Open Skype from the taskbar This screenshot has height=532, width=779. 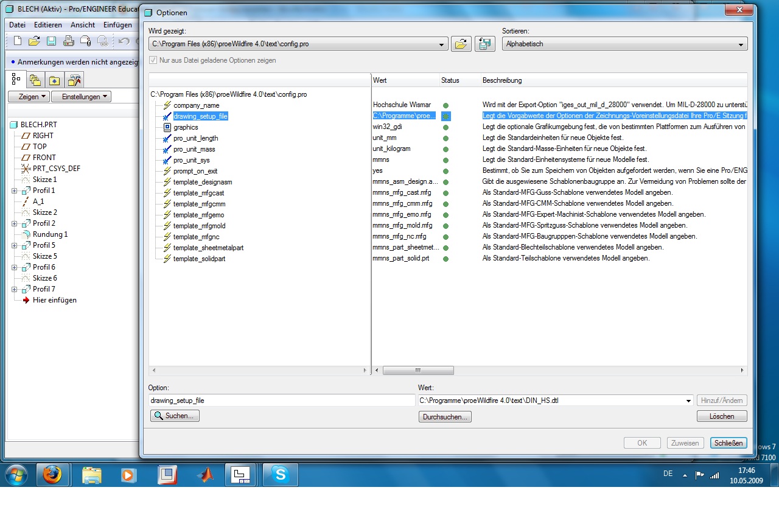(281, 475)
